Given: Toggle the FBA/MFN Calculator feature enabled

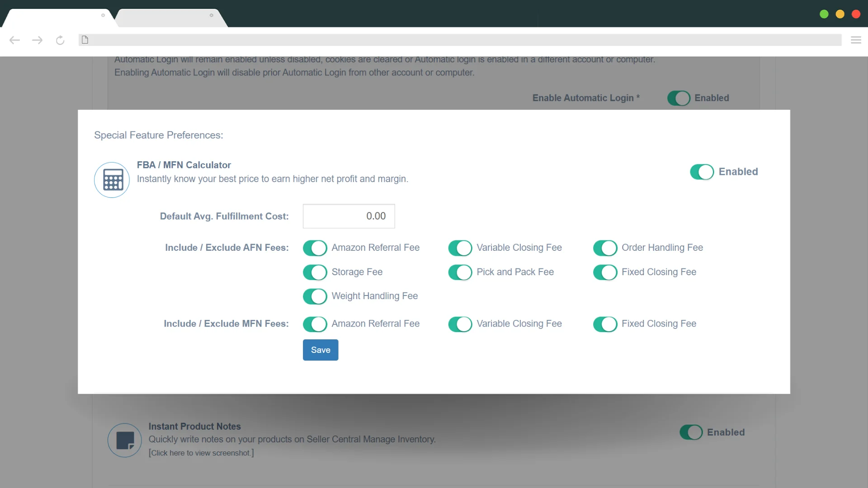Looking at the screenshot, I should (702, 172).
